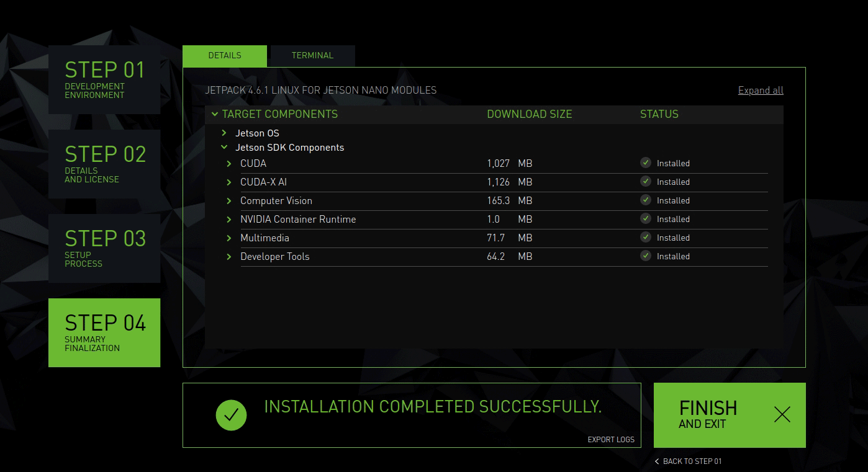Expand the Developer Tools component row

pos(229,257)
